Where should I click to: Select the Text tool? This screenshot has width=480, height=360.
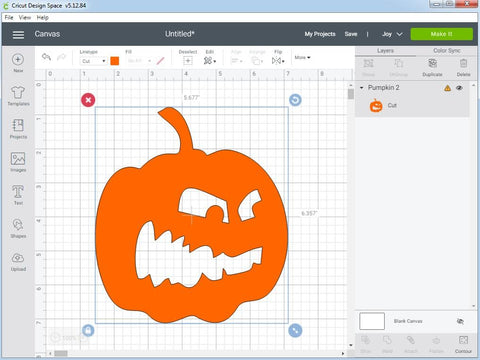18,195
